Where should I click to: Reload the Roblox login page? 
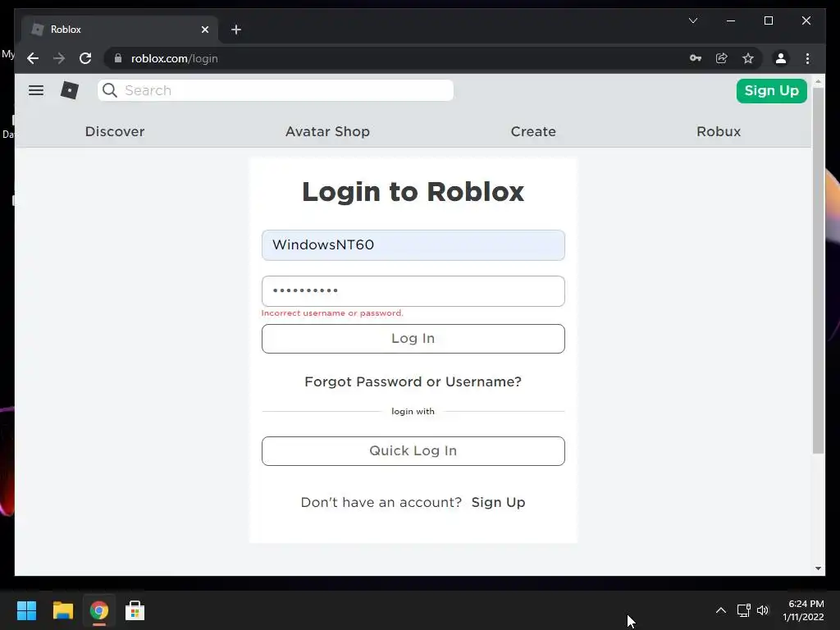tap(85, 58)
